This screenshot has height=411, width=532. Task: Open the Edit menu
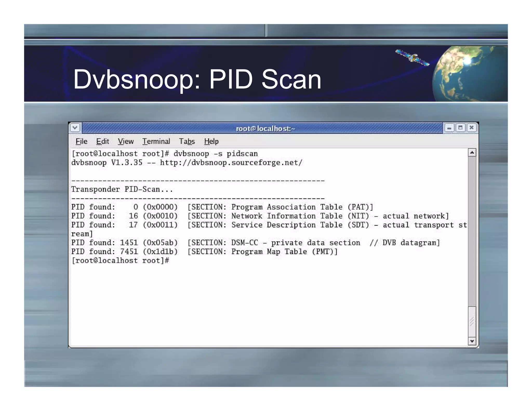102,141
